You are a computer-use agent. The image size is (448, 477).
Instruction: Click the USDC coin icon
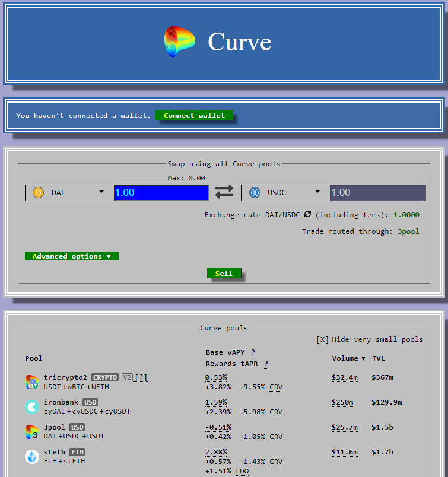255,193
